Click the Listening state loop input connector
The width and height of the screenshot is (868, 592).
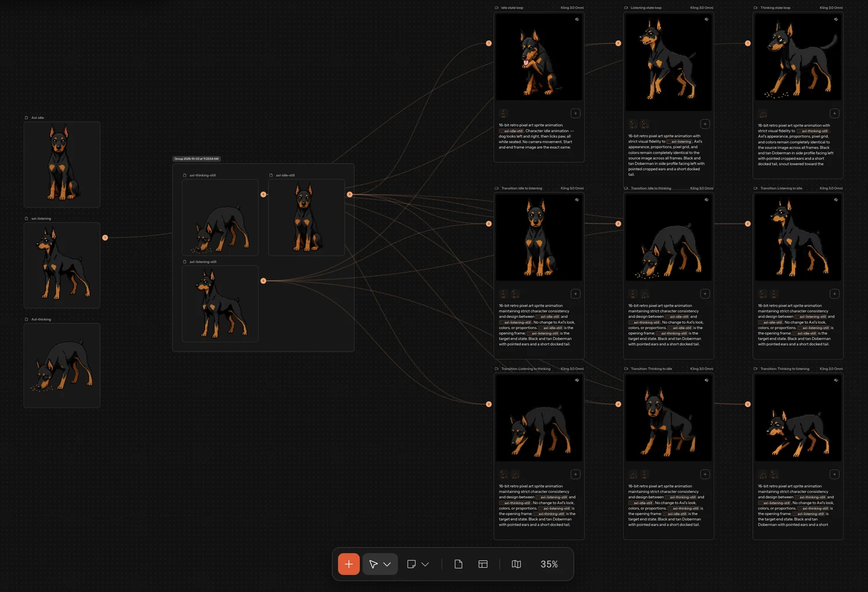tap(618, 43)
